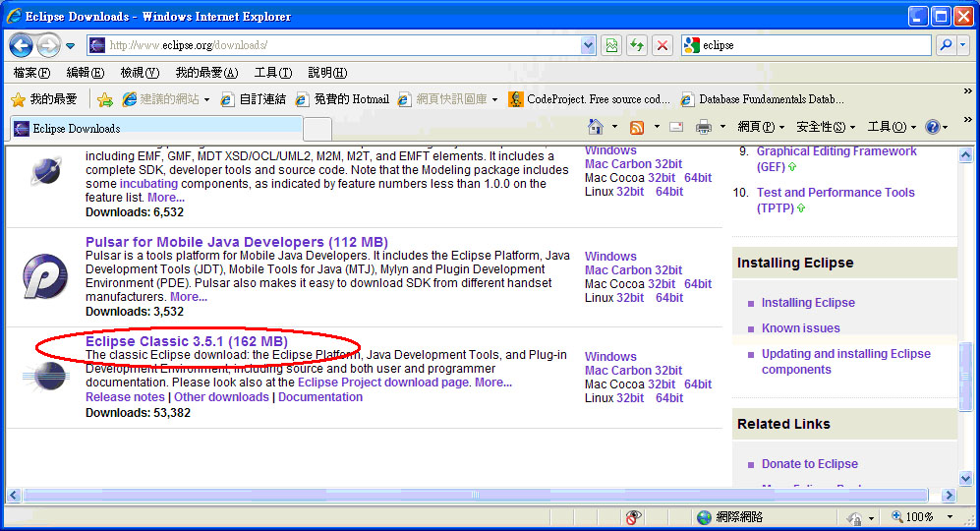Click the Eclipse Modeling Tools logo icon

tap(46, 171)
